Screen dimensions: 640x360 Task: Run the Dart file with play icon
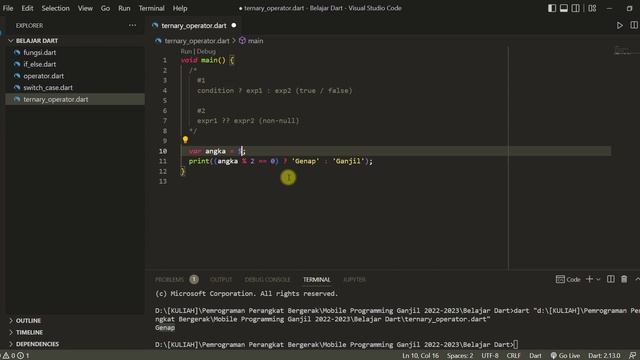coord(620,25)
